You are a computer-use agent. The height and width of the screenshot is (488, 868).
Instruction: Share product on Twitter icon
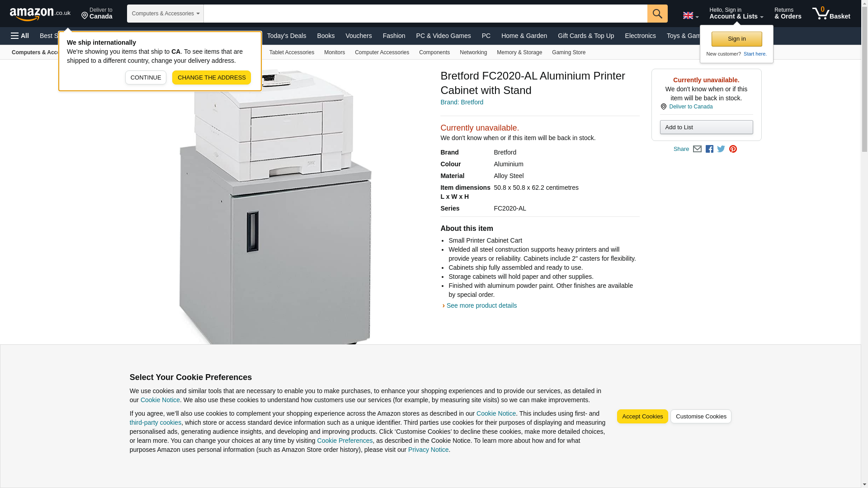(721, 149)
